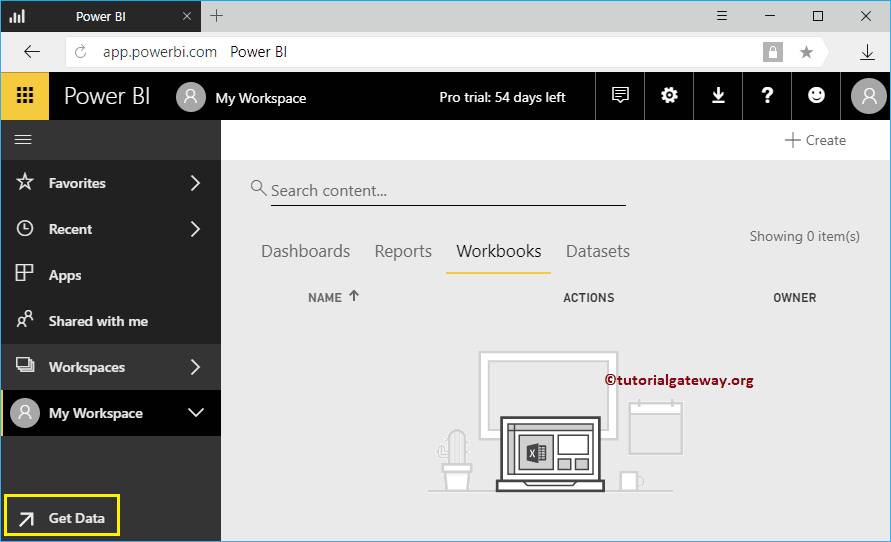The image size is (891, 542).
Task: Click the search magnifier icon
Action: (x=259, y=188)
